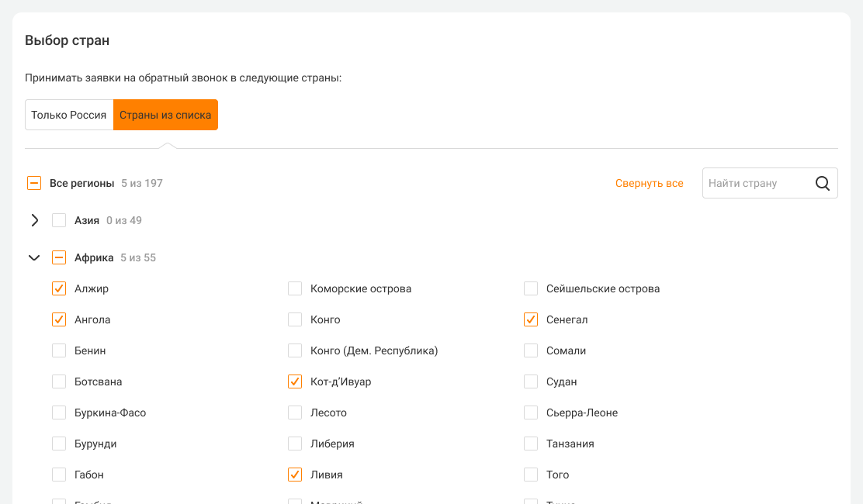Uncheck Алжир country
The image size is (863, 504).
pos(59,288)
